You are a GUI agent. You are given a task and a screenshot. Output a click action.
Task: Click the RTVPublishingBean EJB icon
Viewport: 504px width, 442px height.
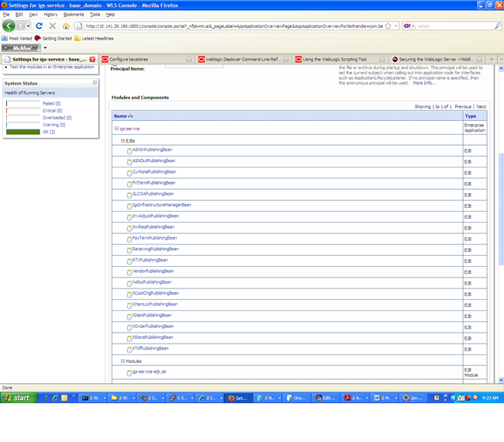[129, 261]
